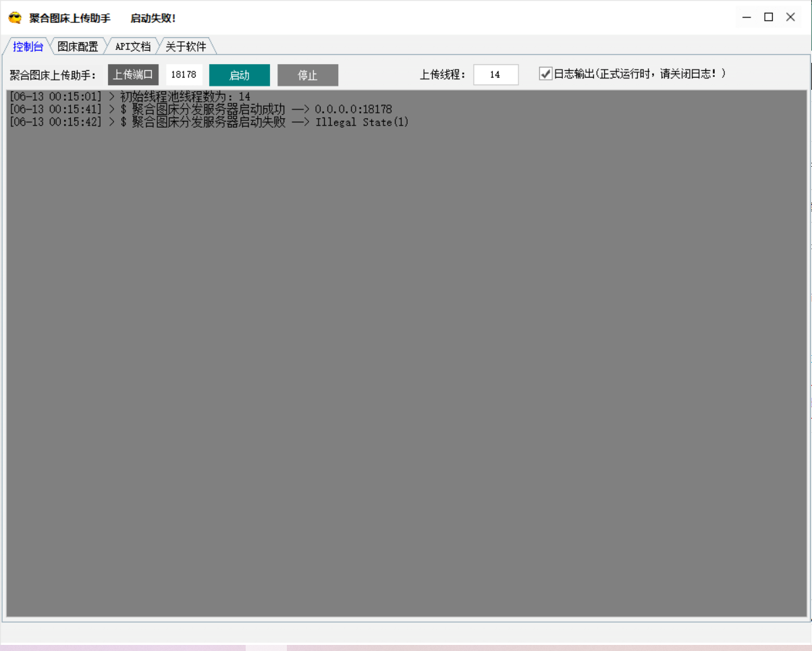812x651 pixels.
Task: Click the sunglasses emoji app icon
Action: click(x=15, y=18)
